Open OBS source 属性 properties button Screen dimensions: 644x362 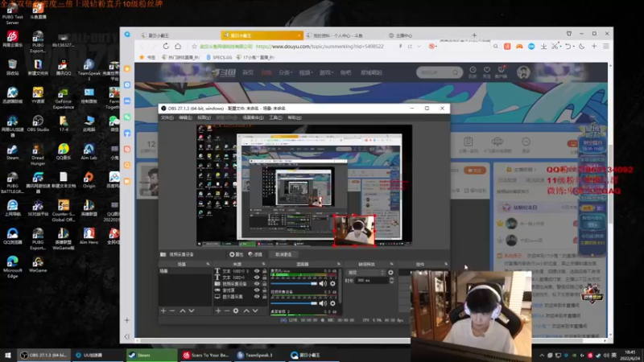[236, 254]
